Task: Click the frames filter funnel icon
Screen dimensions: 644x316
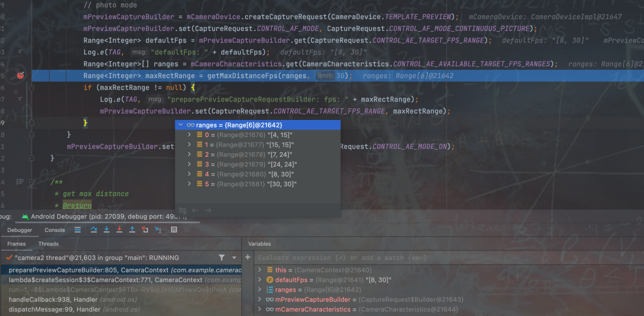Action: [x=222, y=258]
